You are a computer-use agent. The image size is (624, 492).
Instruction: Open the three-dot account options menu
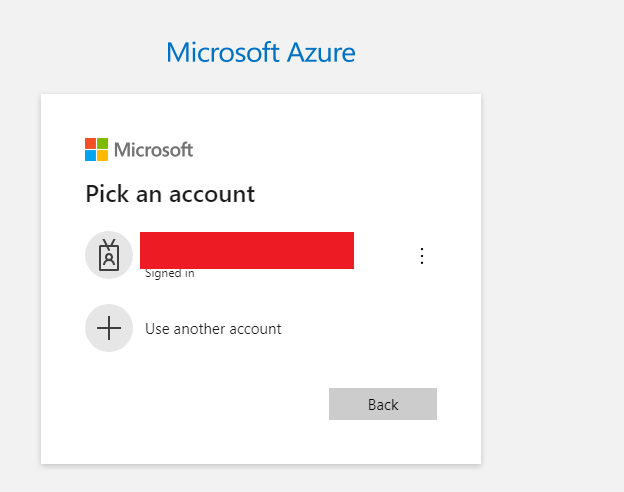(421, 256)
